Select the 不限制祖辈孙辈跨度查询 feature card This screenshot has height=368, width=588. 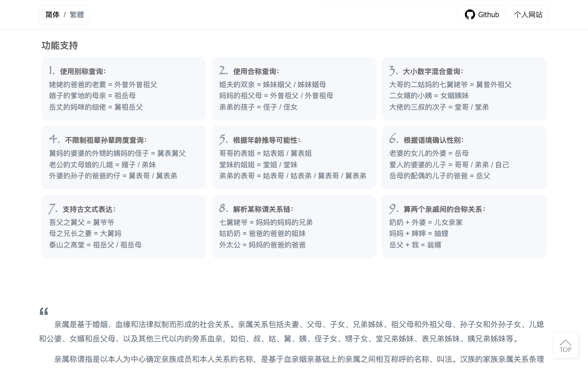pyautogui.click(x=124, y=157)
